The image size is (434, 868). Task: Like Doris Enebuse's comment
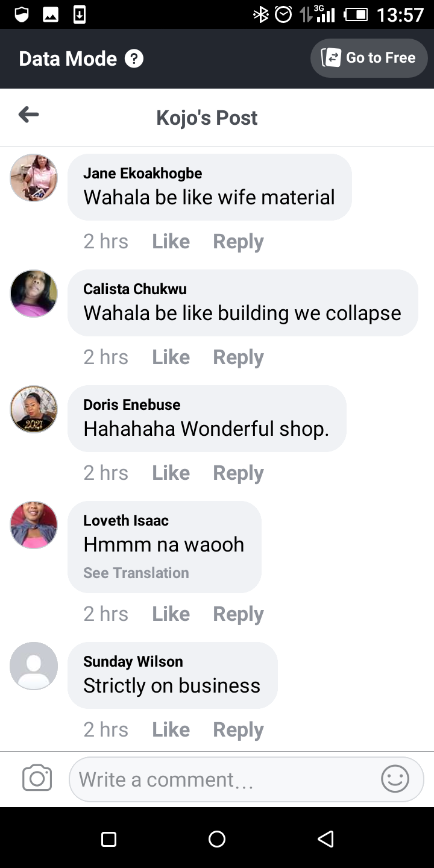coord(171,473)
